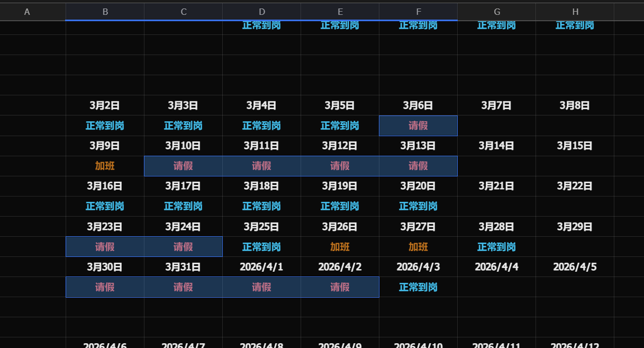Image resolution: width=644 pixels, height=348 pixels.
Task: Select 正常到岗 cell under 3月16日
Action: click(105, 206)
